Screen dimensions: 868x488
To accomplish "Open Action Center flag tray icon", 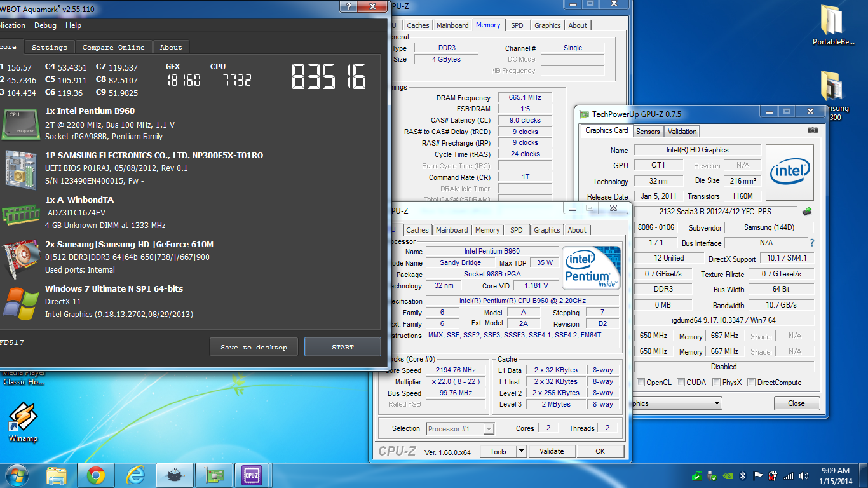I will coord(758,476).
